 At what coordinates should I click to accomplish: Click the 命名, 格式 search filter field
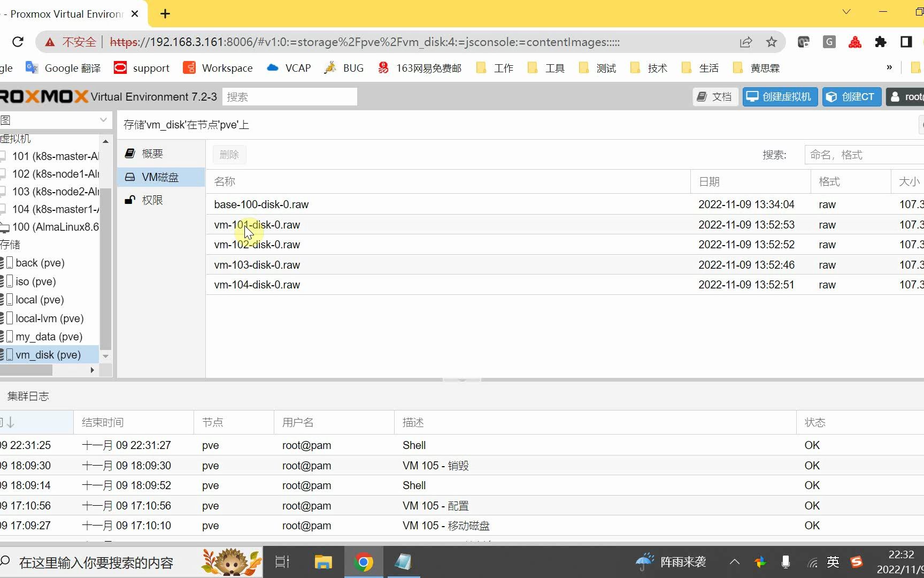point(864,155)
